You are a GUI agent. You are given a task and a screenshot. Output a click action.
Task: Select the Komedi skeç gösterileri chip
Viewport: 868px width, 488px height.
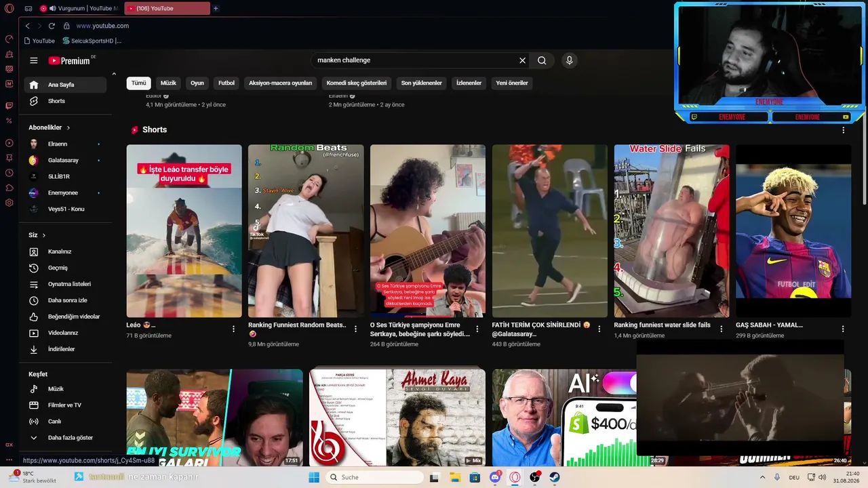[x=357, y=83]
